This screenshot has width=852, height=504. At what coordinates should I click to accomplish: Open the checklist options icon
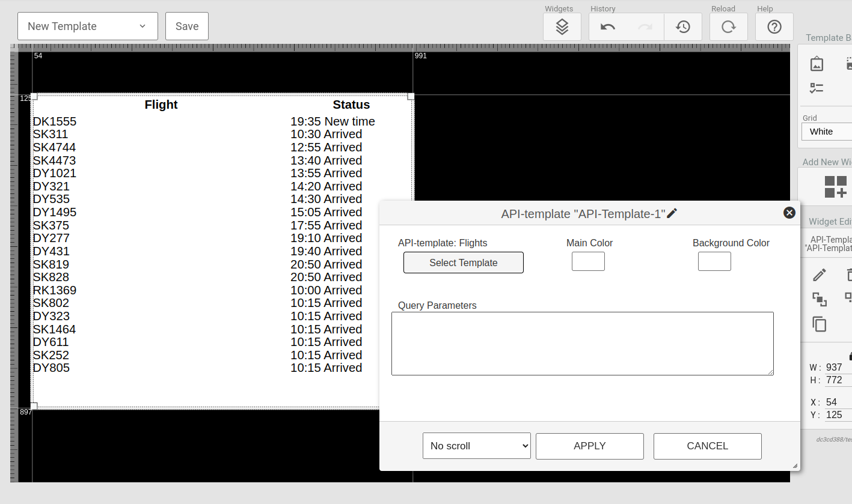coord(816,88)
